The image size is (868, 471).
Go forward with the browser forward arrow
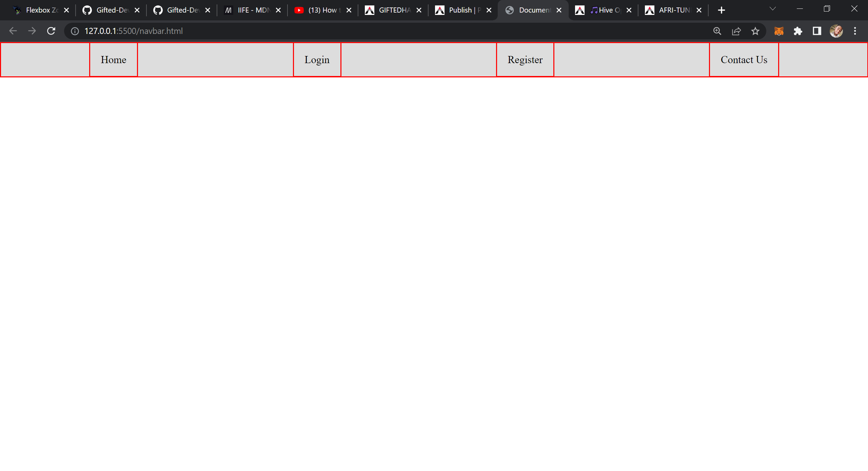pos(32,31)
